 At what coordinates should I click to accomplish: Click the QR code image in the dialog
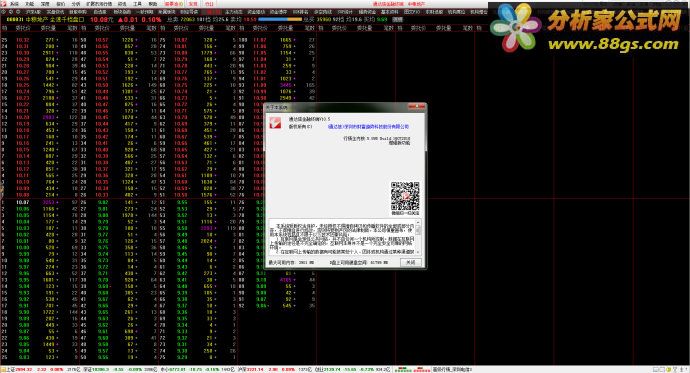[405, 196]
